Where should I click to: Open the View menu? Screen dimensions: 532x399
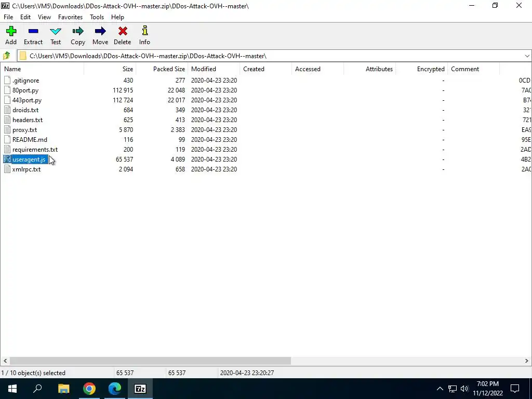point(44,17)
